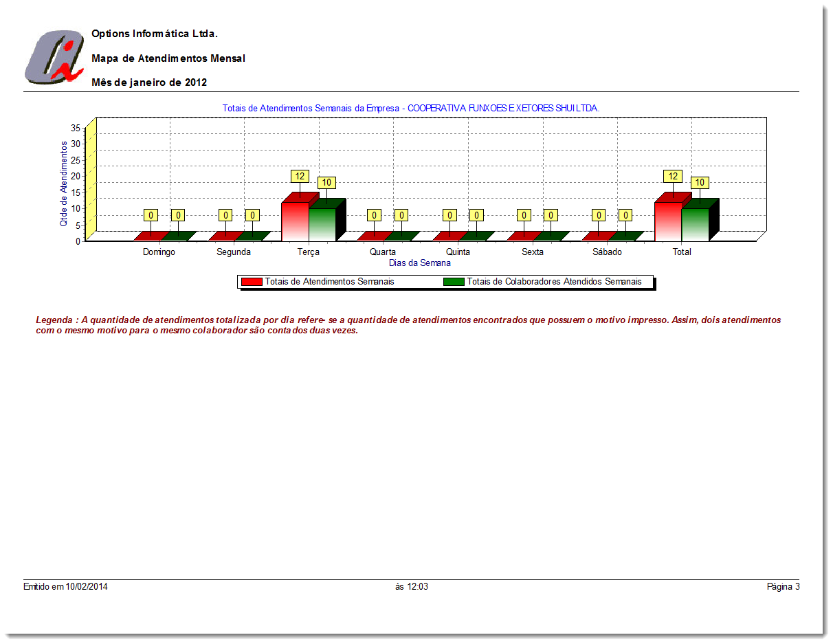Click the Segunda axis label

click(x=234, y=252)
